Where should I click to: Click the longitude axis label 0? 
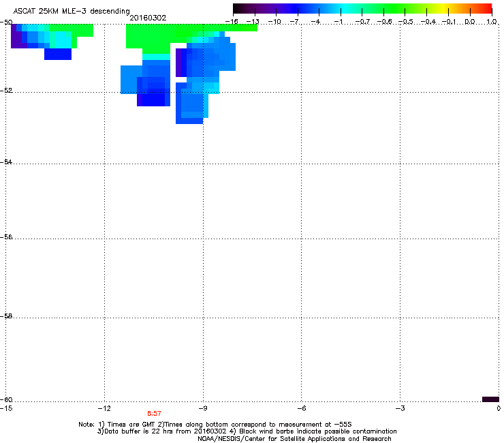[499, 408]
